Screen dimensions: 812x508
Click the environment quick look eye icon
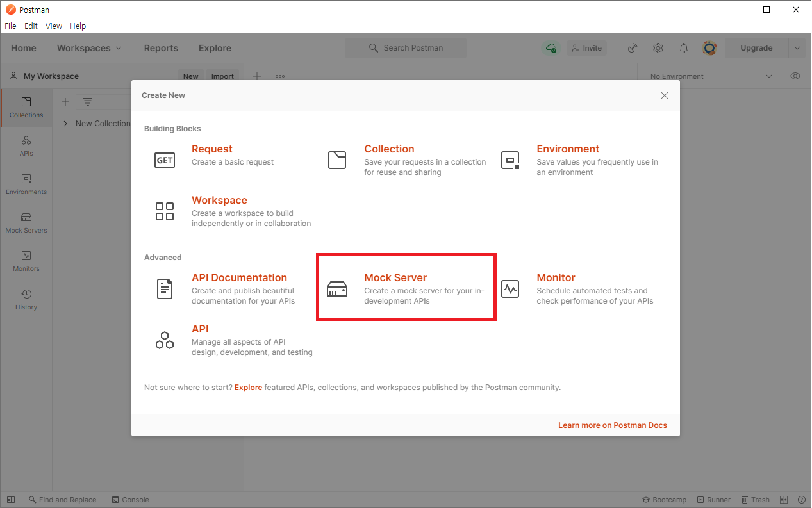[x=795, y=76]
